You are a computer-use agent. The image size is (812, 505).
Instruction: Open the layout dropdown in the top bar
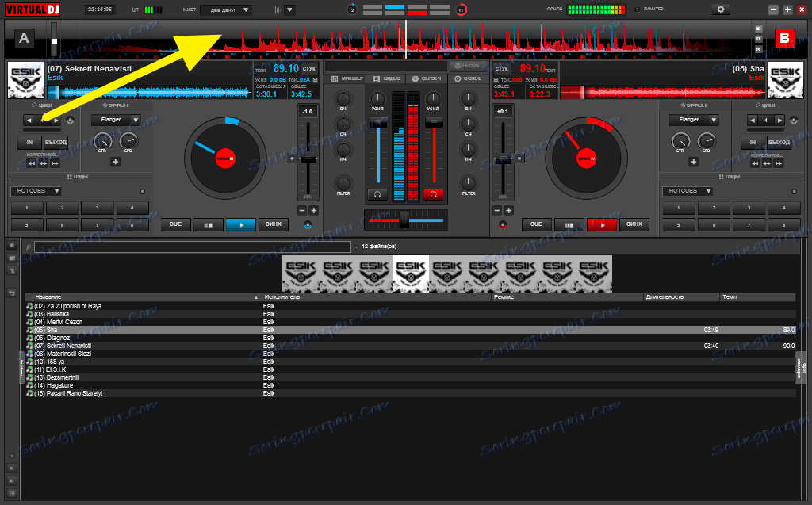click(x=226, y=10)
